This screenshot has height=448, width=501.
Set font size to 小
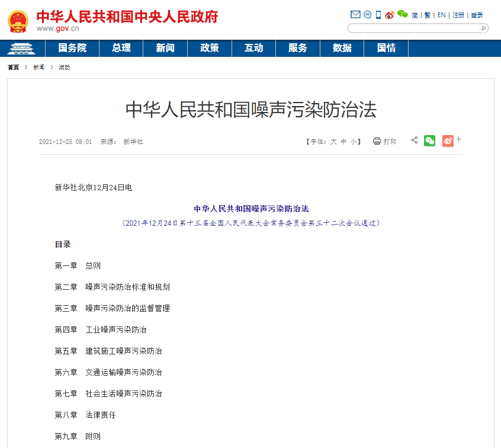click(353, 142)
